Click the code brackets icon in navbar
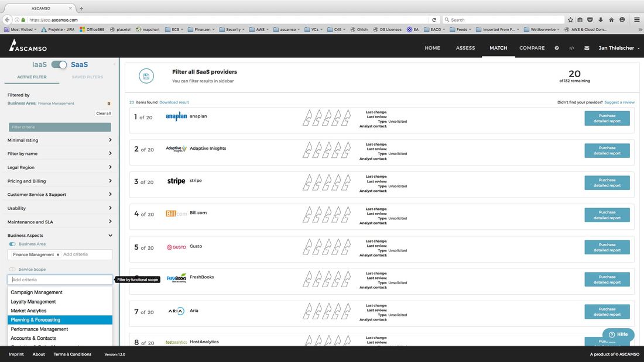This screenshot has width=644, height=362. click(572, 48)
